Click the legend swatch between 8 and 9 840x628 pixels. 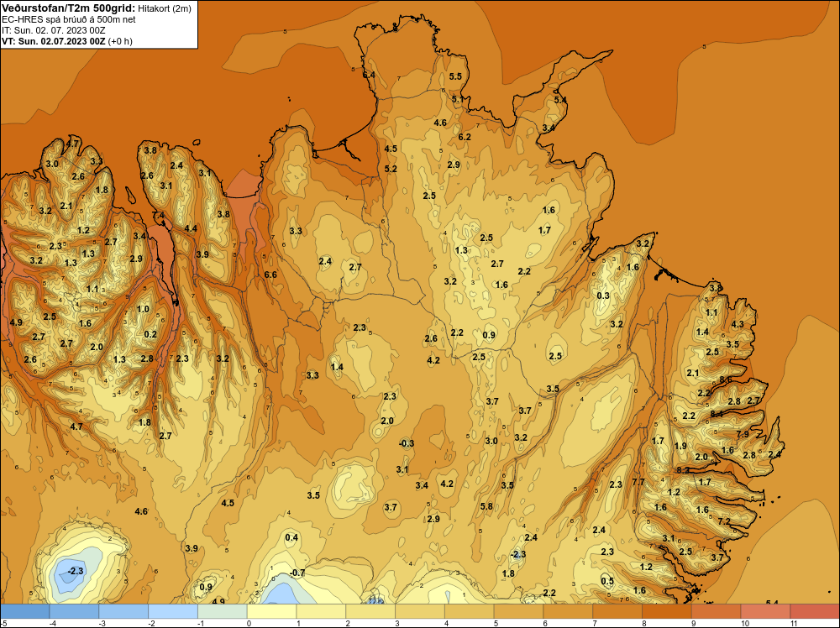coord(666,611)
